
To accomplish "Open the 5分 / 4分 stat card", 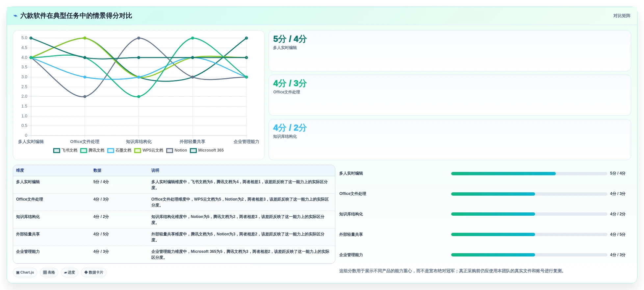I will 450,51.
